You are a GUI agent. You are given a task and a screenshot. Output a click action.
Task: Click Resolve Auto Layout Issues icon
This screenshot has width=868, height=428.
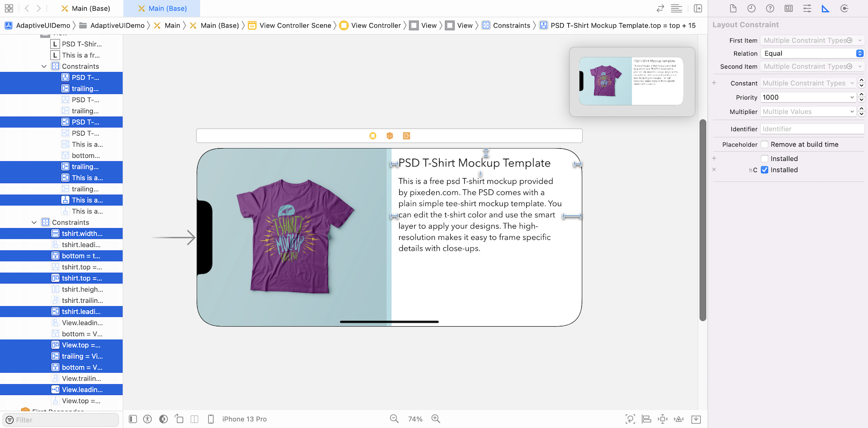pyautogui.click(x=679, y=419)
